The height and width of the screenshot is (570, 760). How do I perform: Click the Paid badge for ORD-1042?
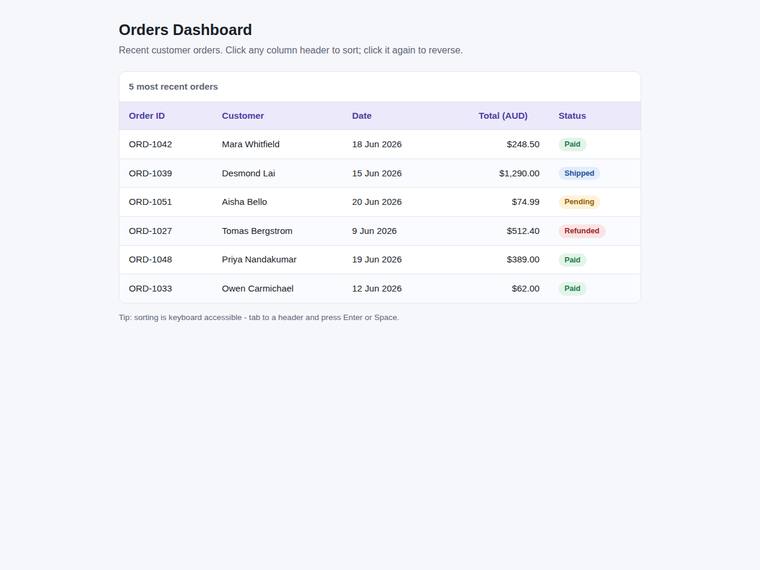[x=572, y=144]
